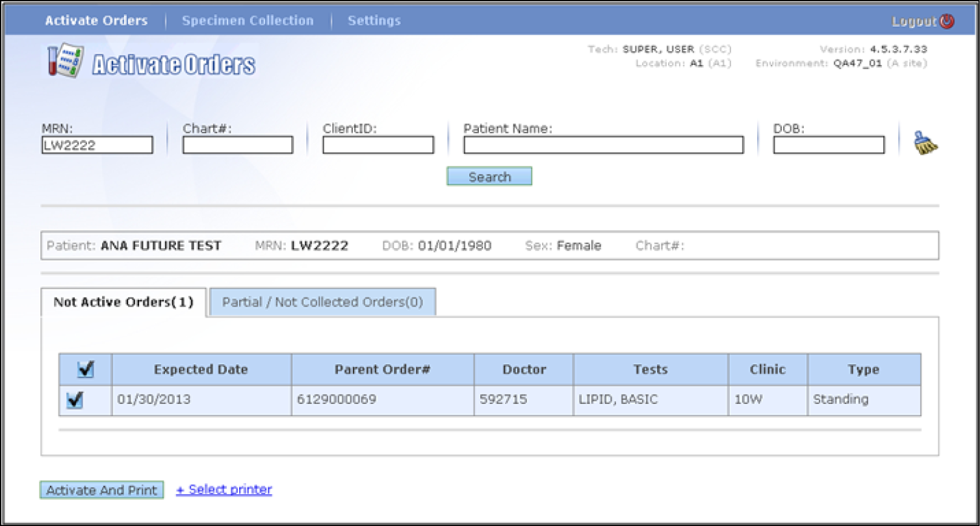Click the Logout link text

click(x=914, y=21)
